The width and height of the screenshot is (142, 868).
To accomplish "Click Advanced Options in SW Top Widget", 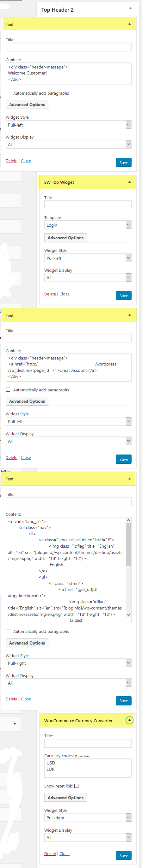I will click(66, 238).
